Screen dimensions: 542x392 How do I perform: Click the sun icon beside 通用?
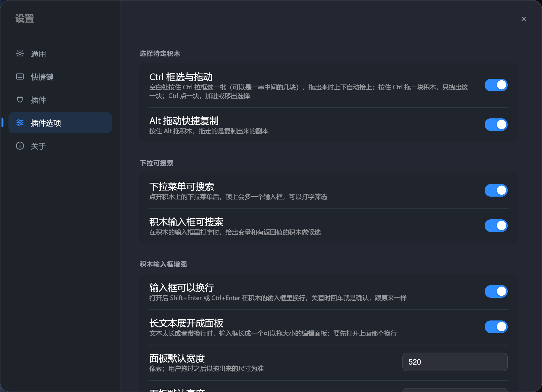coord(20,54)
